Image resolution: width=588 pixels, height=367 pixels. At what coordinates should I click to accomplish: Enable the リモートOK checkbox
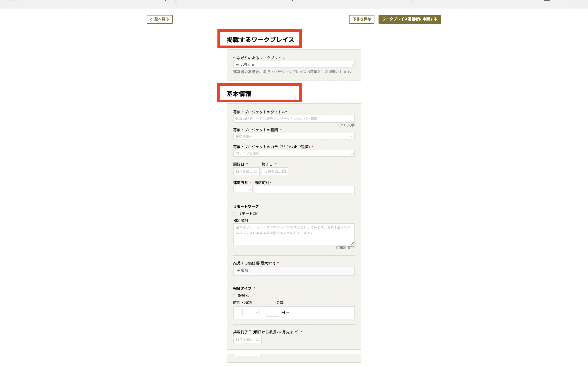point(235,214)
